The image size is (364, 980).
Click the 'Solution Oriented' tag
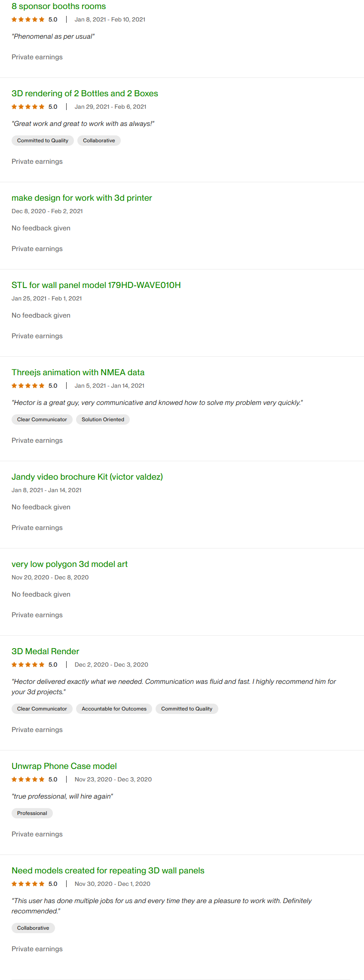(103, 420)
